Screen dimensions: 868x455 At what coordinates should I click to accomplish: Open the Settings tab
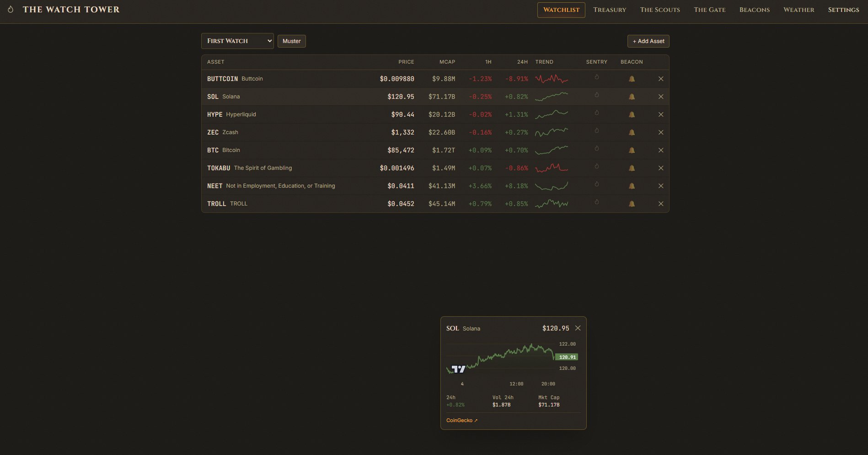pos(843,10)
